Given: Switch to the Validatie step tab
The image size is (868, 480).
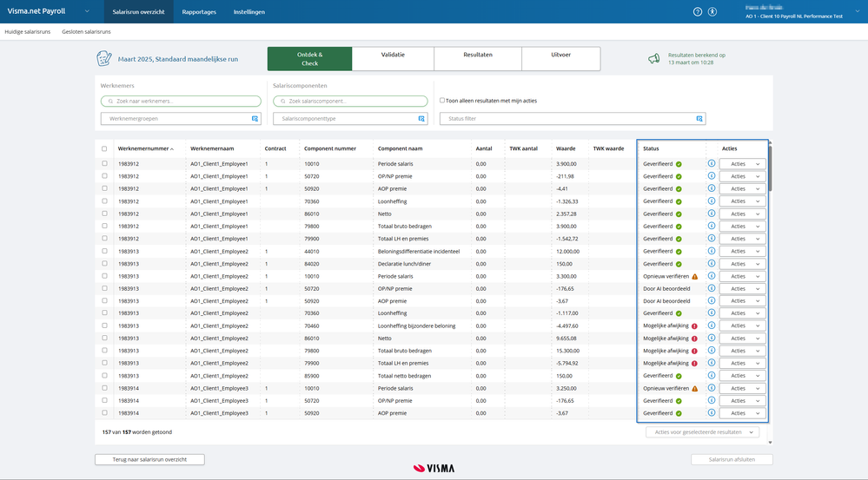Looking at the screenshot, I should coord(393,59).
